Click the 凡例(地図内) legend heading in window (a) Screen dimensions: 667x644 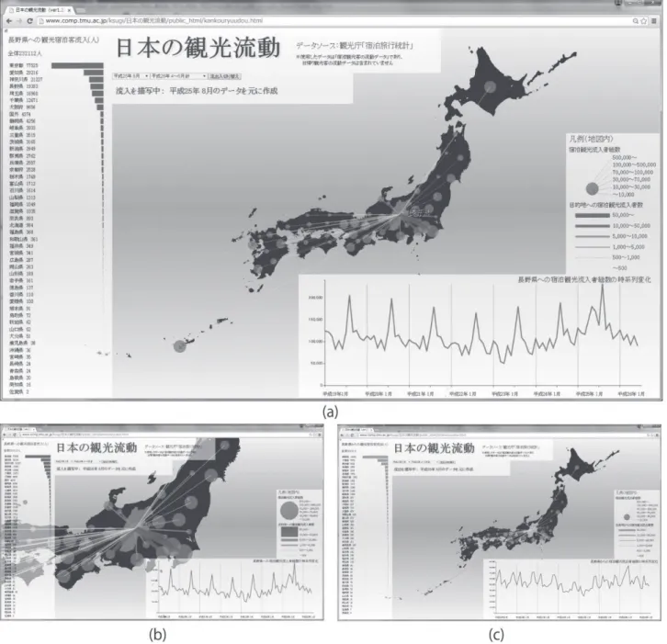(592, 139)
